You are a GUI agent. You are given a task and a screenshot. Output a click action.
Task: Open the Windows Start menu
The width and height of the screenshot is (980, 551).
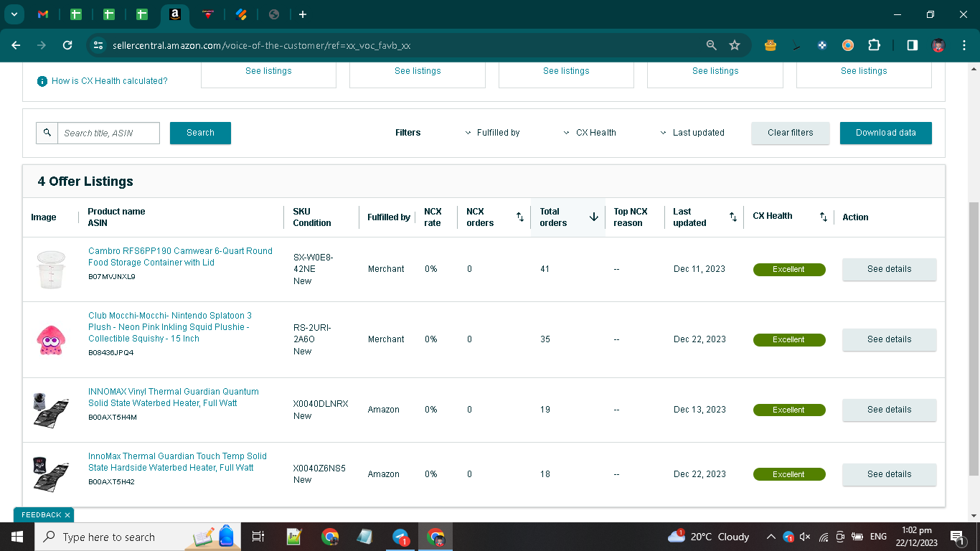click(17, 537)
